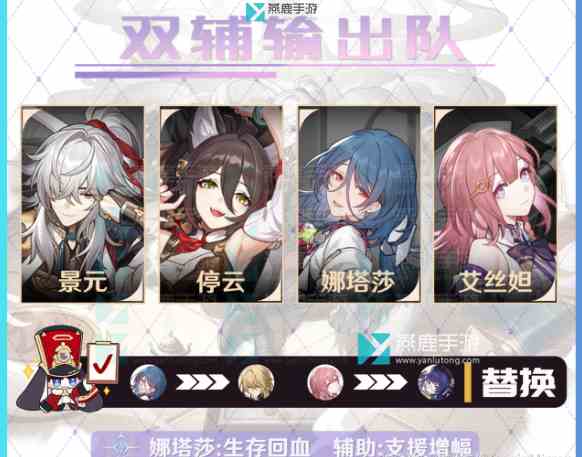This screenshot has width=582, height=457.
Task: Open the 娜塔莎 character card
Action: [x=359, y=204]
